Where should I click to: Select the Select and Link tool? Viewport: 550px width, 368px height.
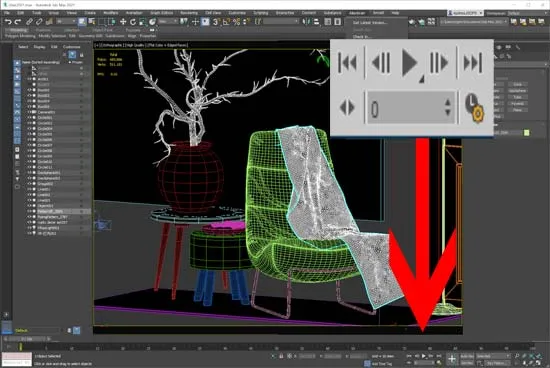click(29, 22)
